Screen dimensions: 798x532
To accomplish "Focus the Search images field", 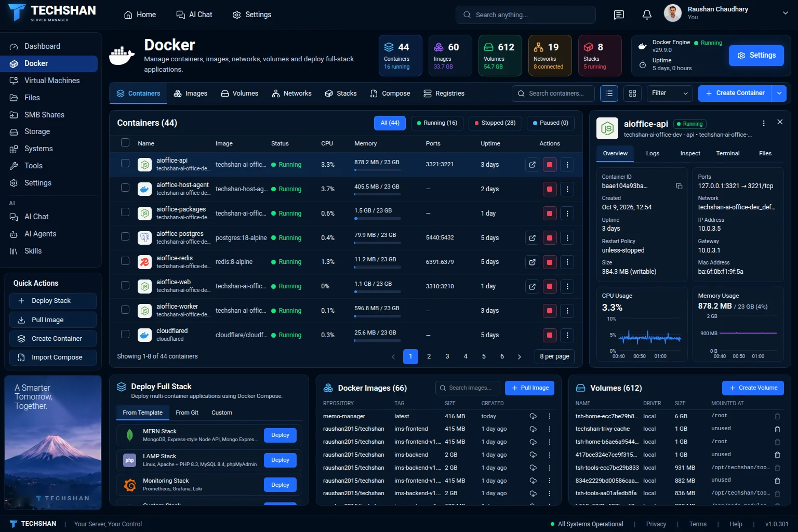I will (468, 388).
